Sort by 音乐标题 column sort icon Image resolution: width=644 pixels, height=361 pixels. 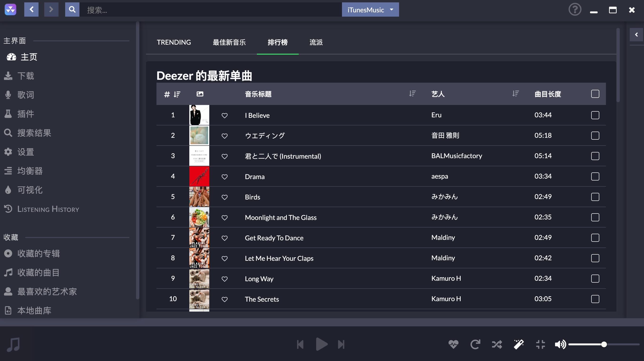(412, 94)
